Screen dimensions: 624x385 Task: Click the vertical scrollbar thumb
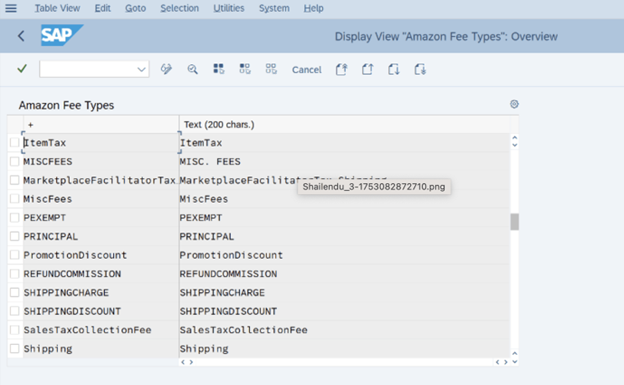515,222
